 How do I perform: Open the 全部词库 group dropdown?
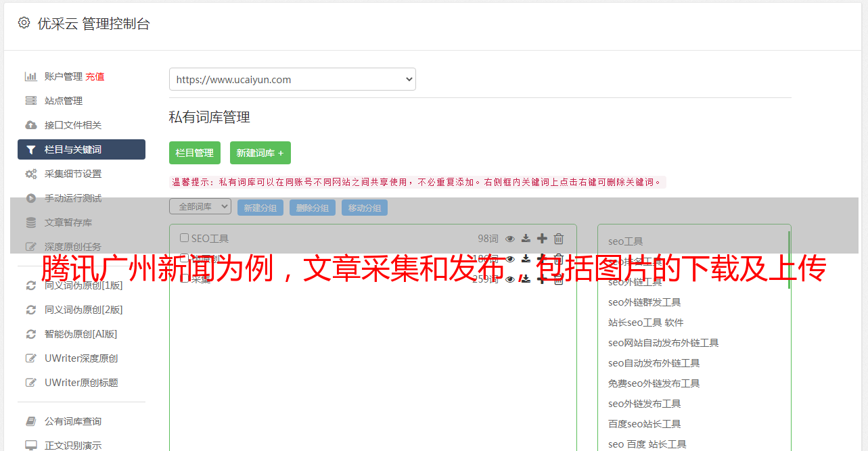(x=200, y=207)
